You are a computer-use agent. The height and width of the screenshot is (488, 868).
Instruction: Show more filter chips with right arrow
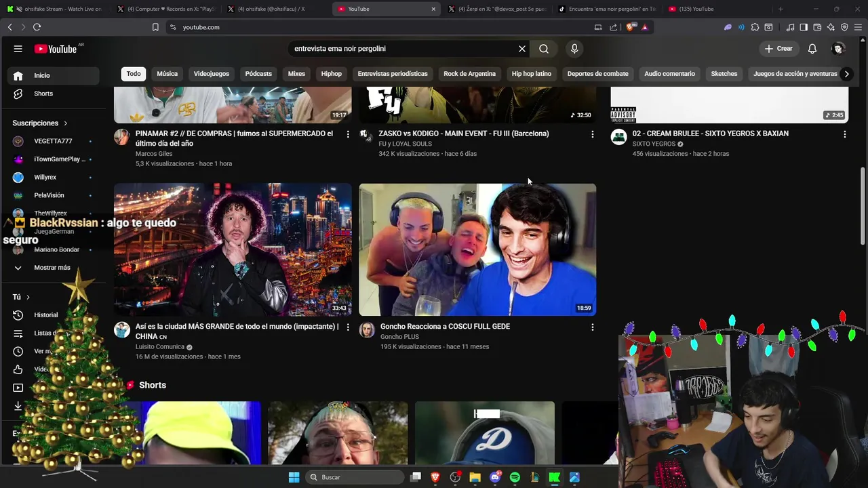pos(846,74)
